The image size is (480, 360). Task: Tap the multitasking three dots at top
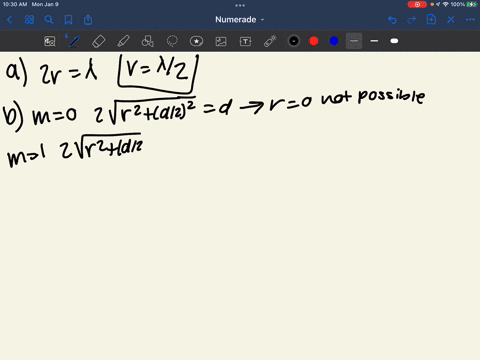click(240, 5)
